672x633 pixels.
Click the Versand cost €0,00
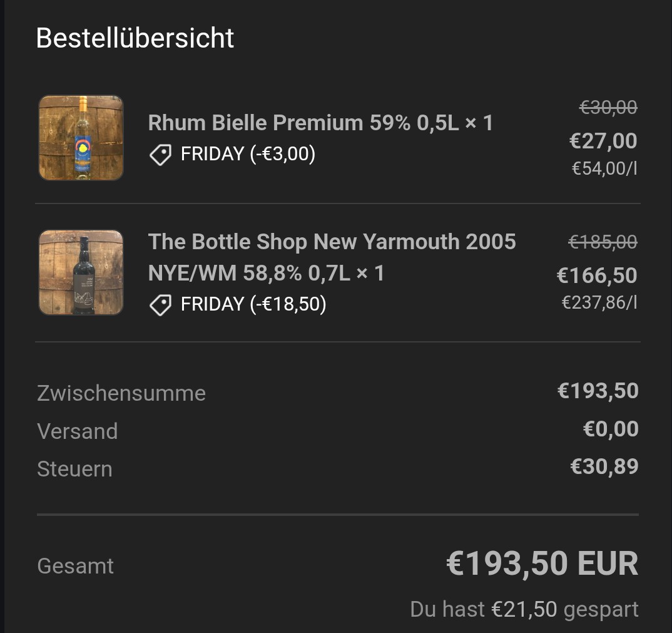[611, 430]
